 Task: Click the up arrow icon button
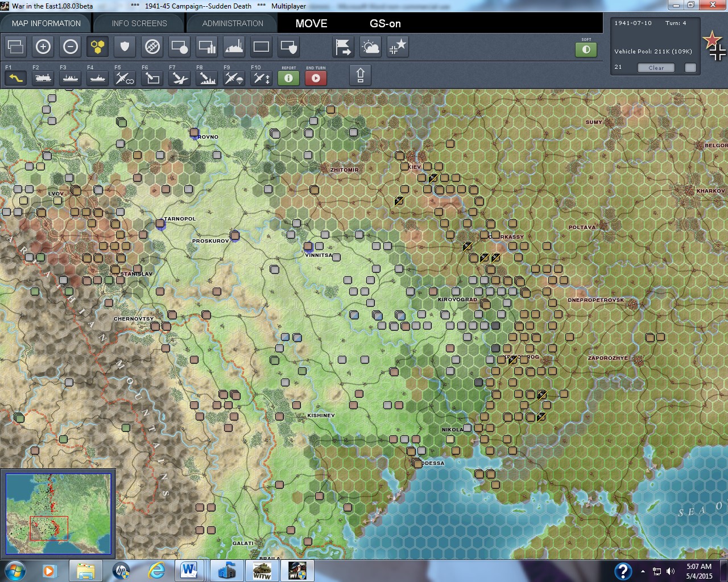tap(361, 75)
